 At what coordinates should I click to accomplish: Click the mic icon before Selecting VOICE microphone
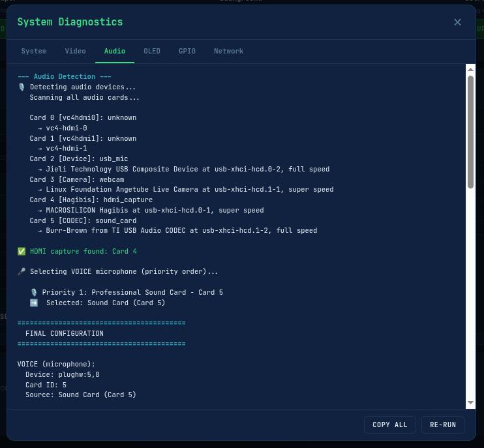22,272
